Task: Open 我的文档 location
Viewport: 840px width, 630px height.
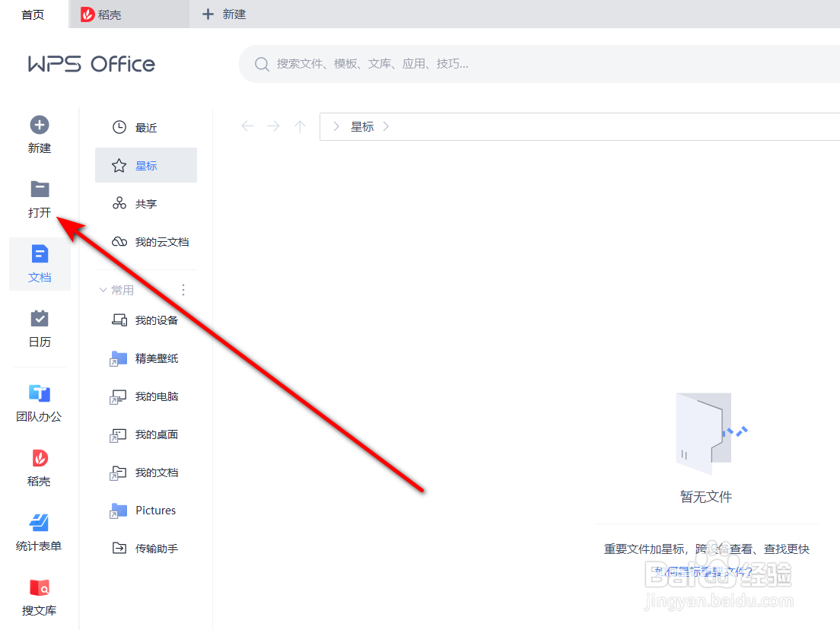Action: 146,473
